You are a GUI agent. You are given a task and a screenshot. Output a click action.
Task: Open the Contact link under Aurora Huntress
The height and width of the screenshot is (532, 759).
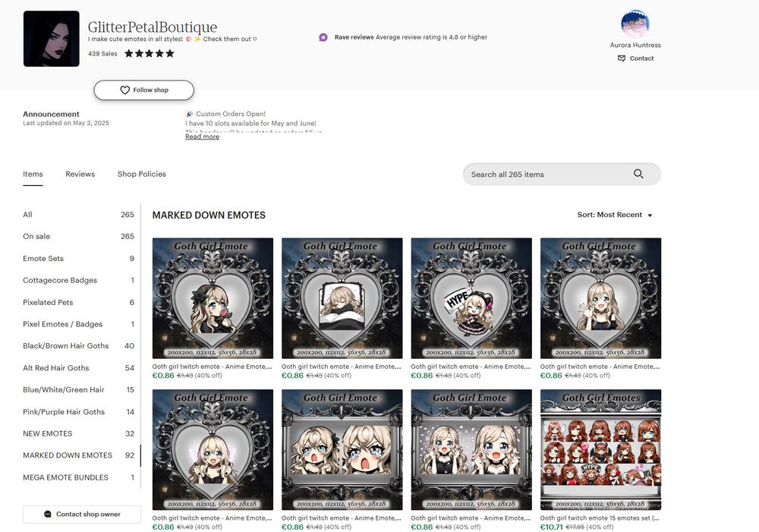point(635,58)
